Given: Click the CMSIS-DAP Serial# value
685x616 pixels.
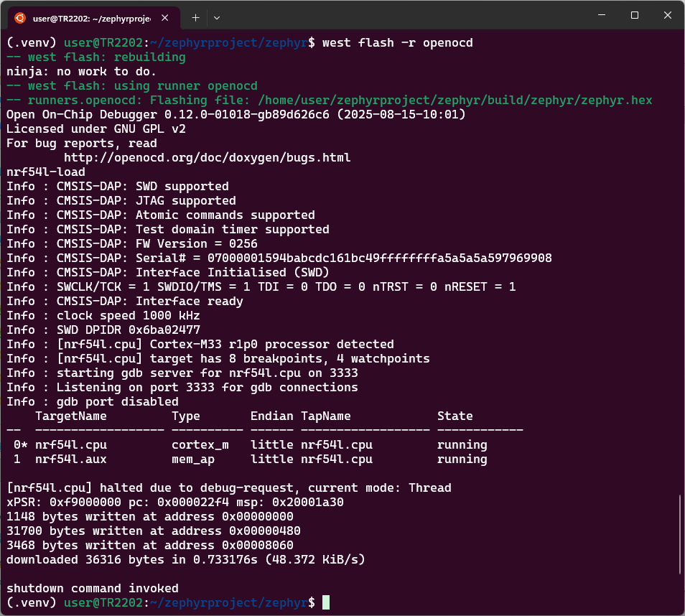Looking at the screenshot, I should pyautogui.click(x=379, y=258).
